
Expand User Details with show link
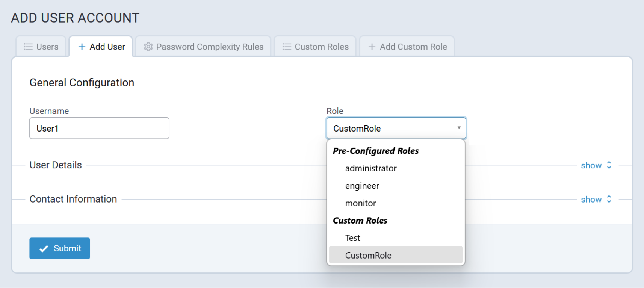click(591, 165)
